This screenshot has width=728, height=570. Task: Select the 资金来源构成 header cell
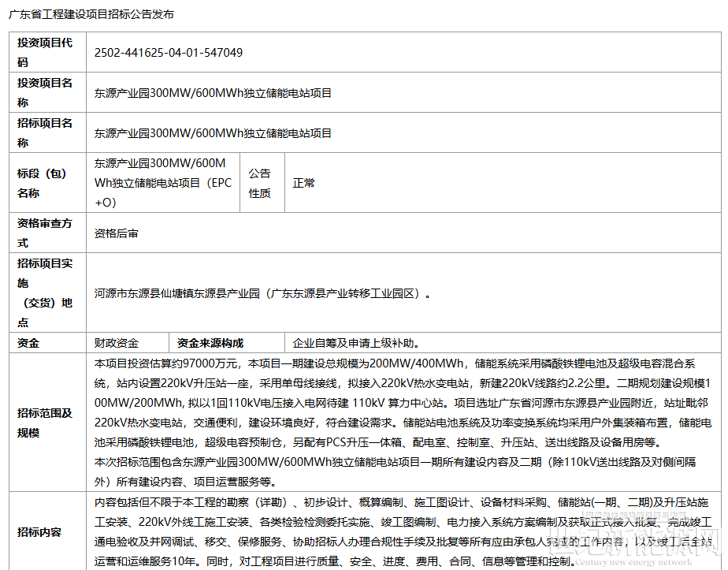tap(210, 343)
